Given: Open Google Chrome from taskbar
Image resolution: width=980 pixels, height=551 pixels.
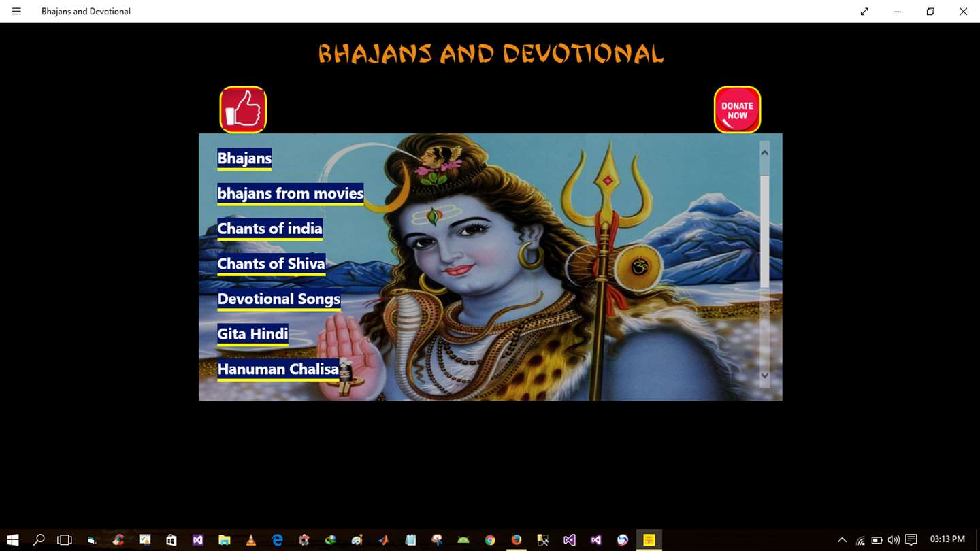Looking at the screenshot, I should click(x=490, y=540).
